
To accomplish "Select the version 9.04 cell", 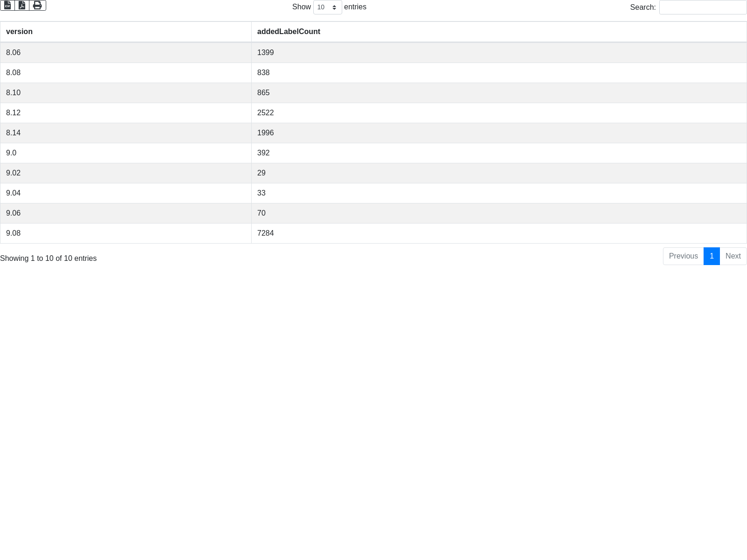I will (x=14, y=193).
